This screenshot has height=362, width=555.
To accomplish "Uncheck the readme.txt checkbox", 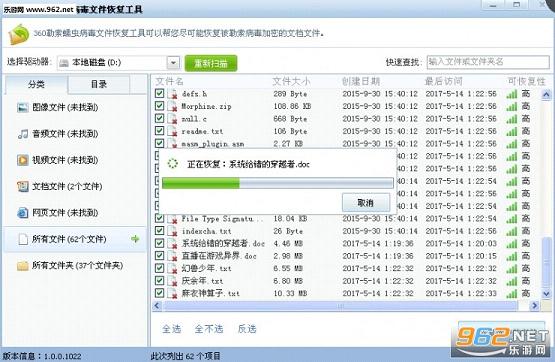I will click(x=159, y=131).
